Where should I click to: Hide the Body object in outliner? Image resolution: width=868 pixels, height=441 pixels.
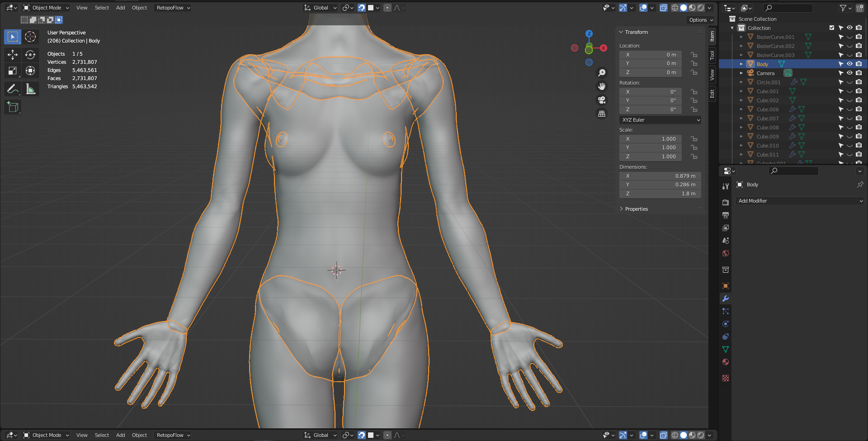tap(849, 64)
